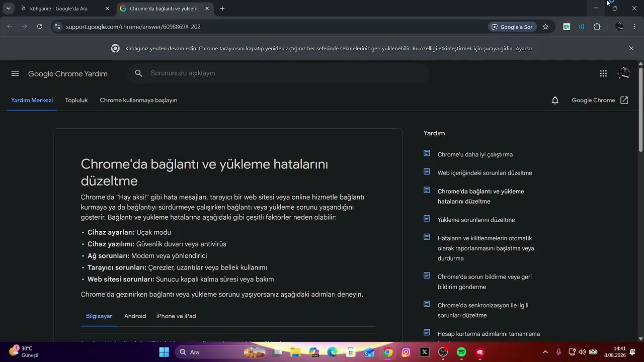Open the Chrome three-dot menu
Viewport: 644px width, 362px height.
coord(634,27)
